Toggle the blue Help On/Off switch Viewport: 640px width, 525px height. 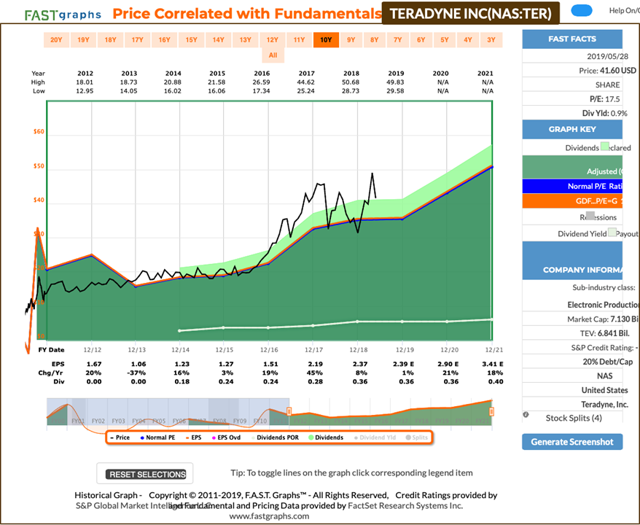(582, 11)
